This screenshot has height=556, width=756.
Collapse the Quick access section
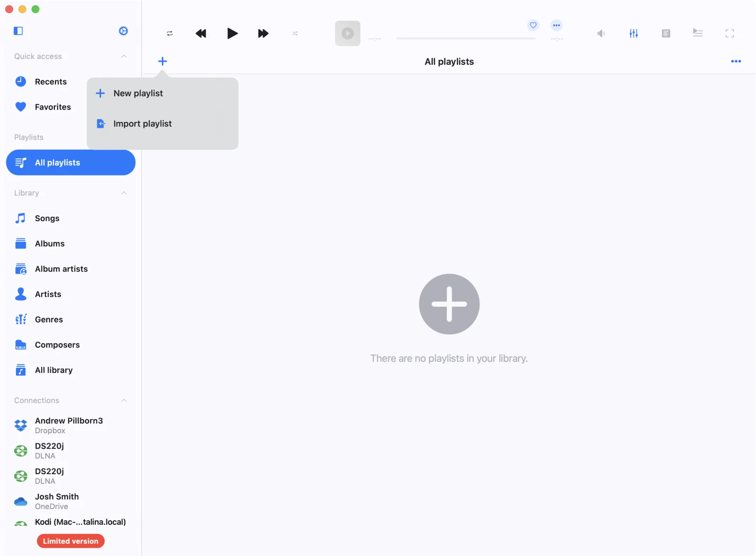point(124,56)
